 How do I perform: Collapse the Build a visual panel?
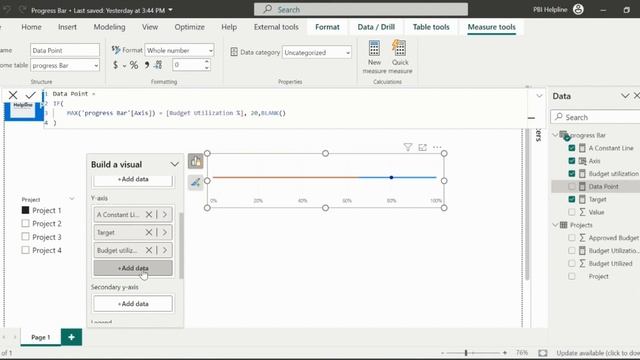[x=174, y=164]
